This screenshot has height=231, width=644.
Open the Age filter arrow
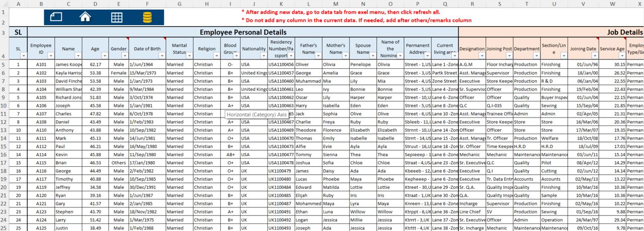104,56
